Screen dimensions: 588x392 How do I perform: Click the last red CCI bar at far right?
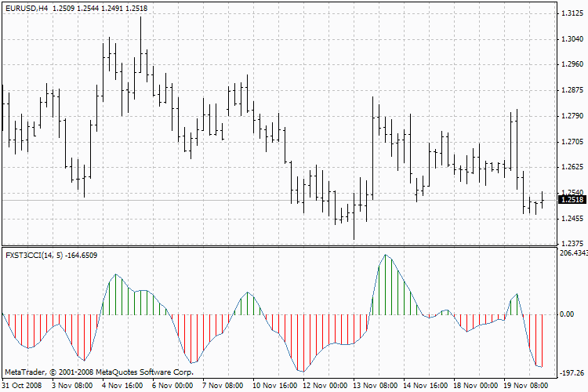point(543,340)
